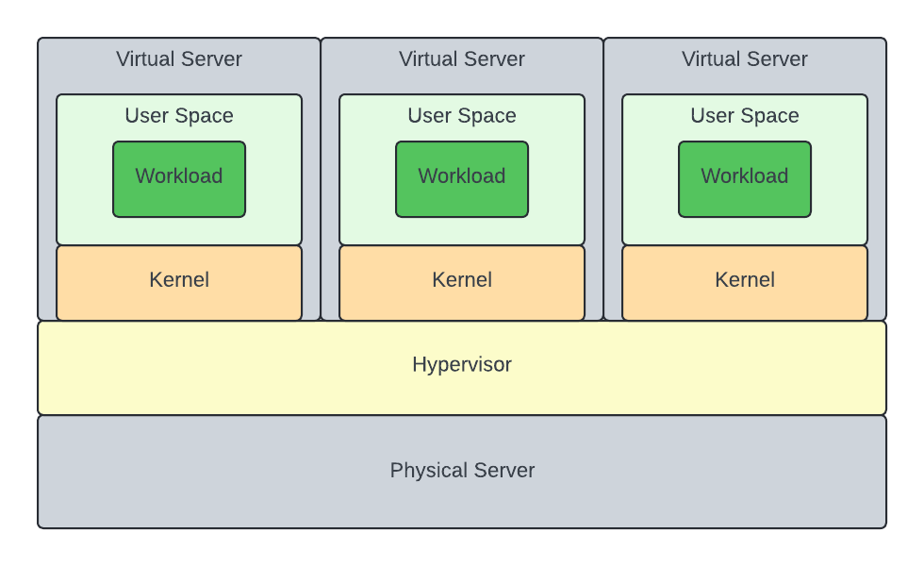Click the Kernel layer under the right server
Screen dimensions: 924x566
point(745,280)
